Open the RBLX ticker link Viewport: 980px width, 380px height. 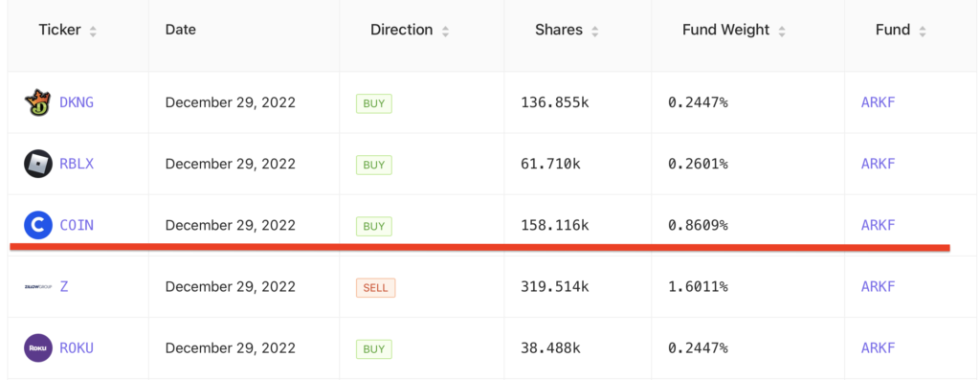point(77,165)
